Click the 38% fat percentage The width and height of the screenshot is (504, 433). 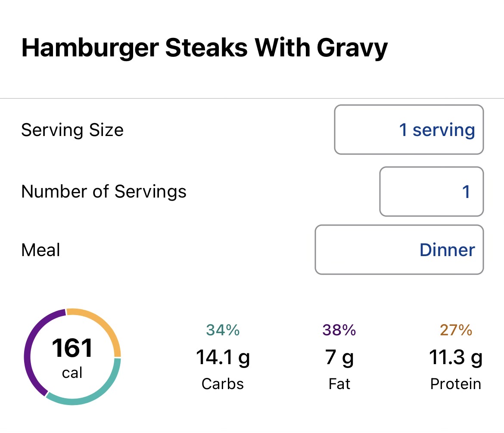coord(339,330)
